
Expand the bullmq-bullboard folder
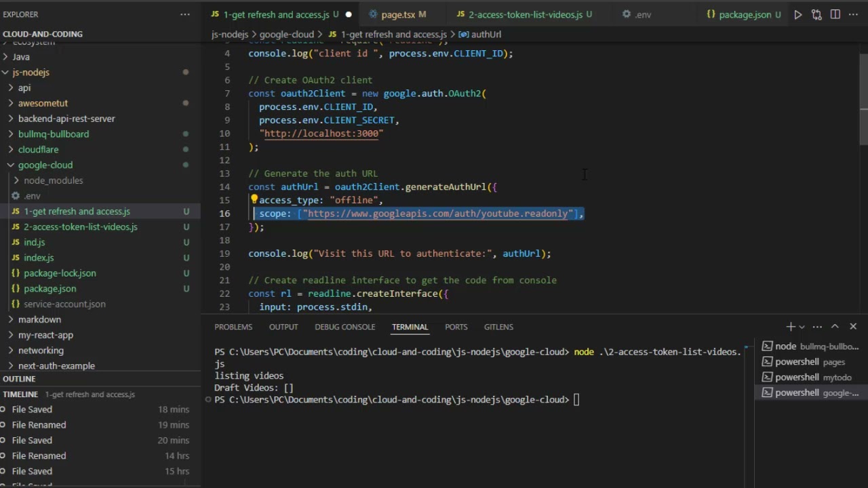100,134
